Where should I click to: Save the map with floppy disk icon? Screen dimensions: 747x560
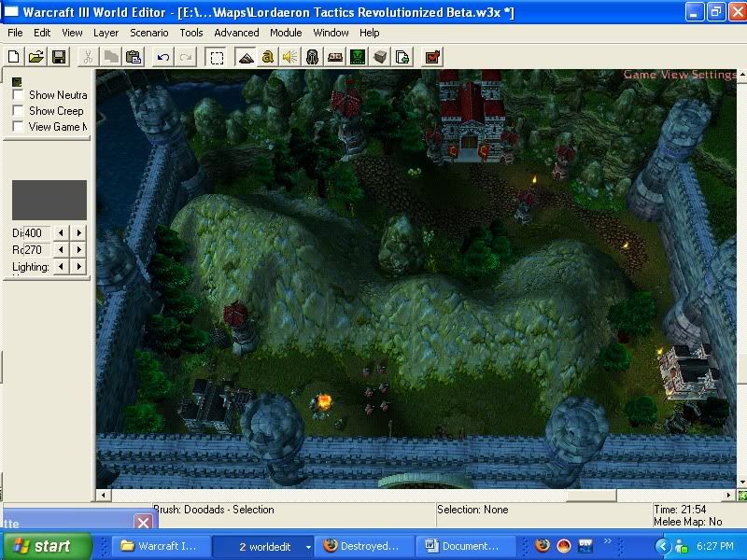[59, 57]
